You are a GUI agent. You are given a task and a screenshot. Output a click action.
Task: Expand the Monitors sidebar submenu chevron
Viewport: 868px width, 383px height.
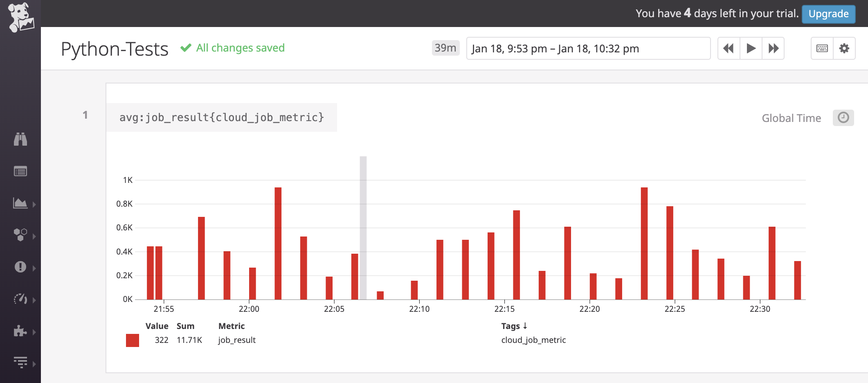(35, 267)
